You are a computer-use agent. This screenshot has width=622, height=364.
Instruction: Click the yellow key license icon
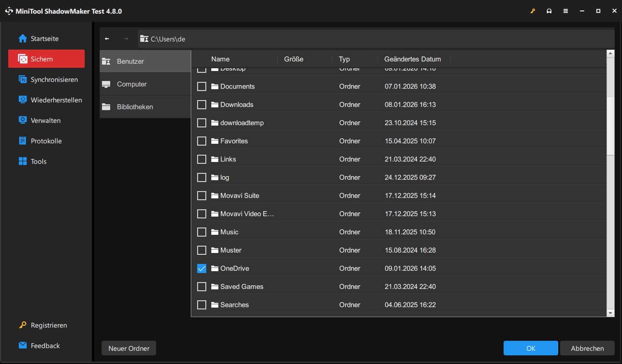click(x=533, y=10)
